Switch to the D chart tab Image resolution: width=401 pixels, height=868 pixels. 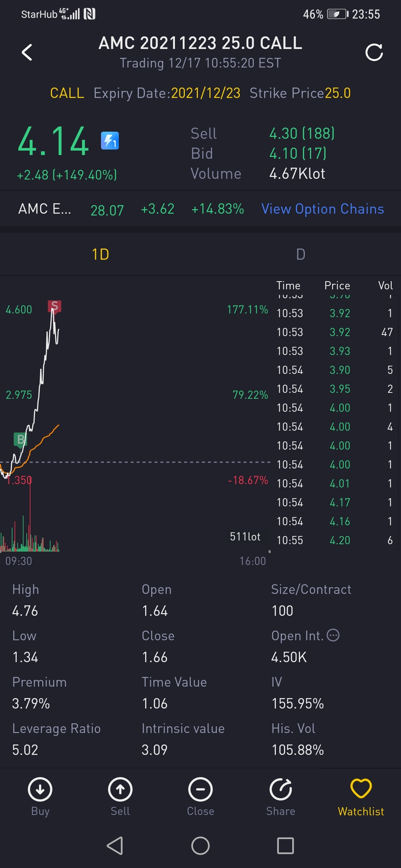pyautogui.click(x=301, y=254)
